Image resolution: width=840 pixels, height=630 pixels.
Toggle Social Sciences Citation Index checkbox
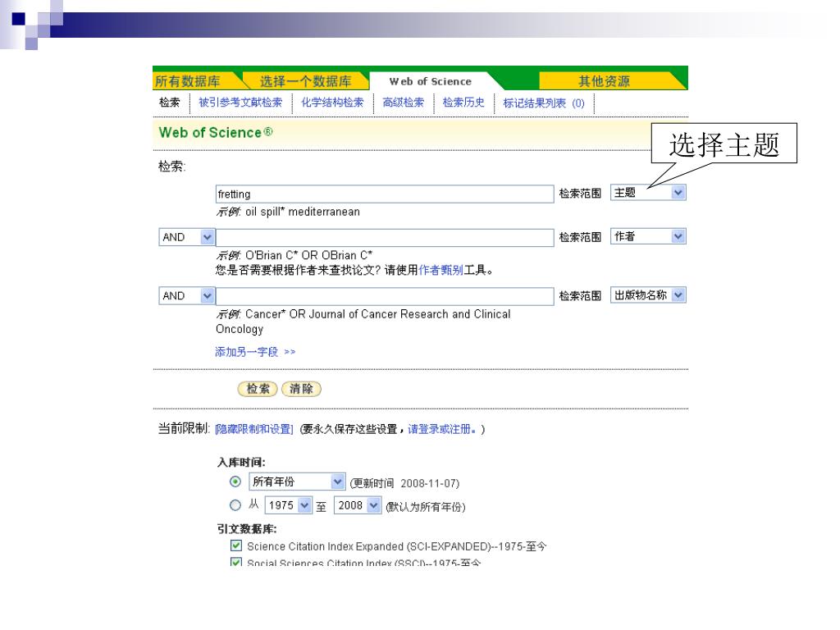[x=235, y=562]
